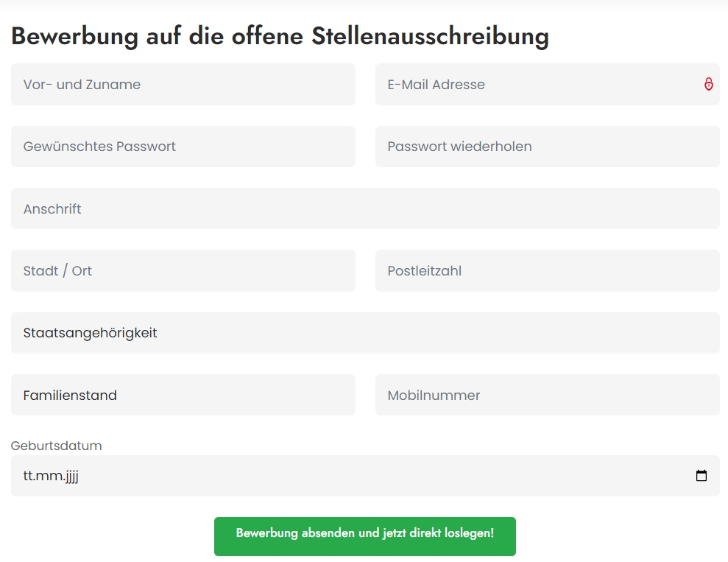Click into the E-Mail Adresse field
The width and height of the screenshot is (728, 562).
coord(548,84)
